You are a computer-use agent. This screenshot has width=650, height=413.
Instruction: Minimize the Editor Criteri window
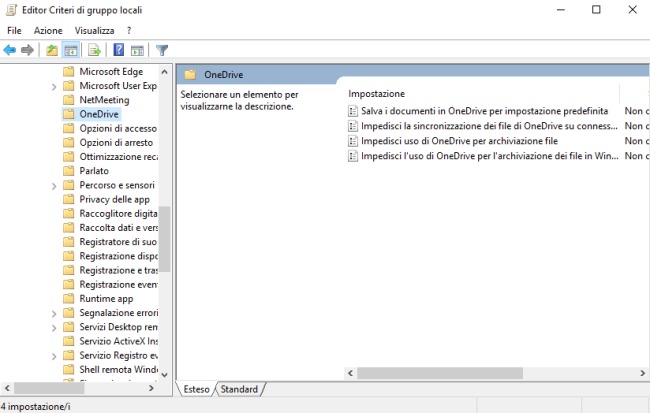tap(560, 10)
